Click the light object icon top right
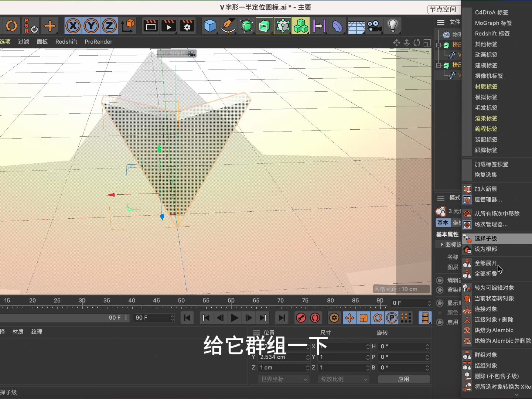 tap(393, 26)
